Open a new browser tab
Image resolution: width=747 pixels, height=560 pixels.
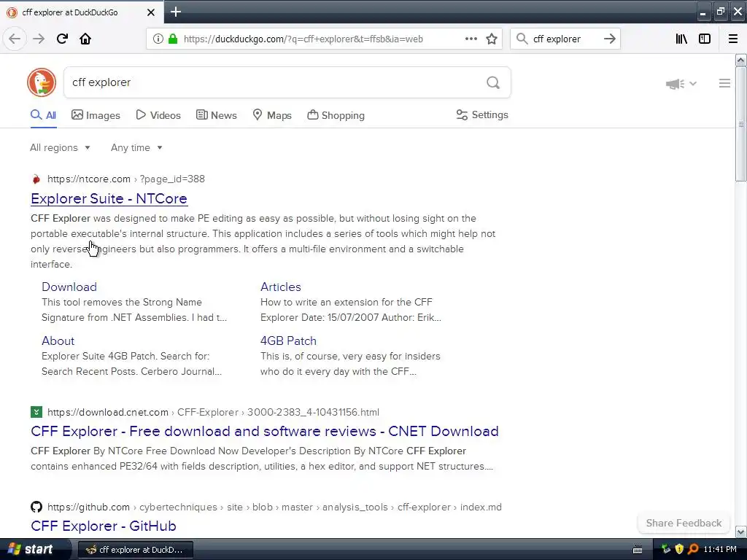click(x=176, y=12)
